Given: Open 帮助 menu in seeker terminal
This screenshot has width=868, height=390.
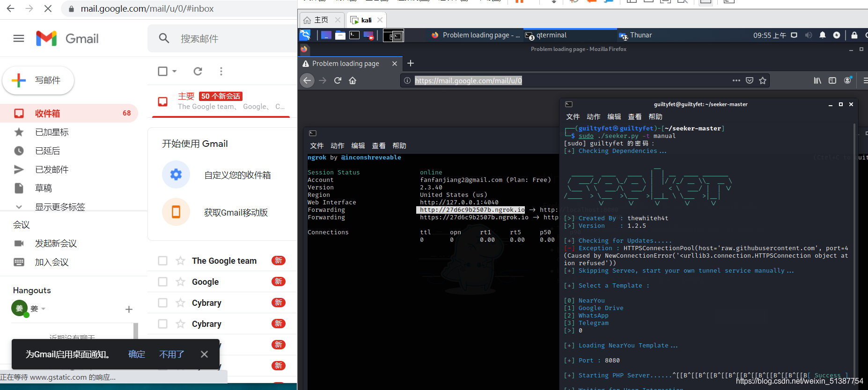Looking at the screenshot, I should (x=655, y=116).
